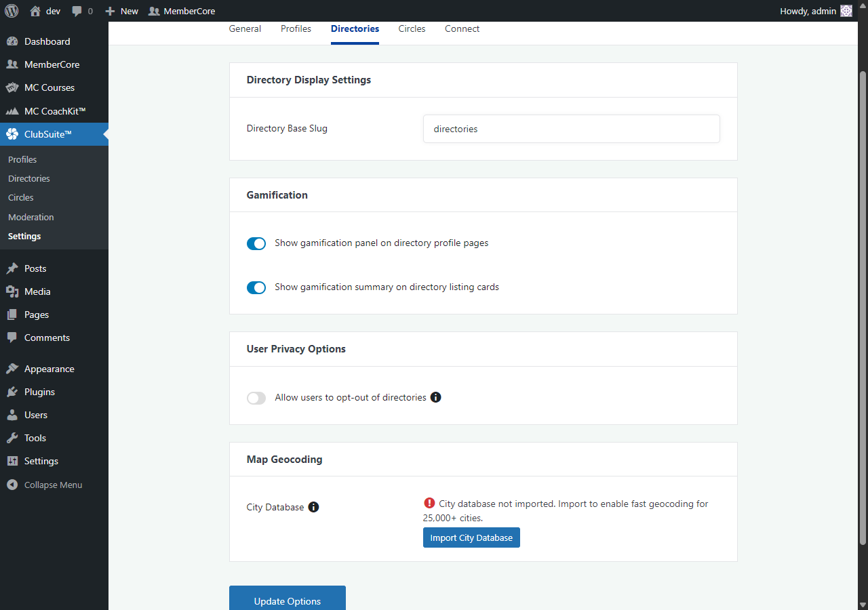Click the dev site name link

(53, 11)
